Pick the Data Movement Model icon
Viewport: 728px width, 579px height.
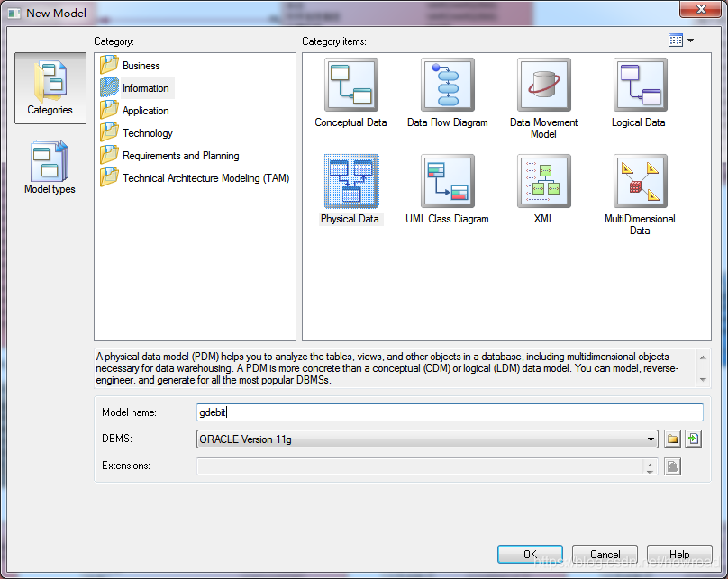click(543, 85)
